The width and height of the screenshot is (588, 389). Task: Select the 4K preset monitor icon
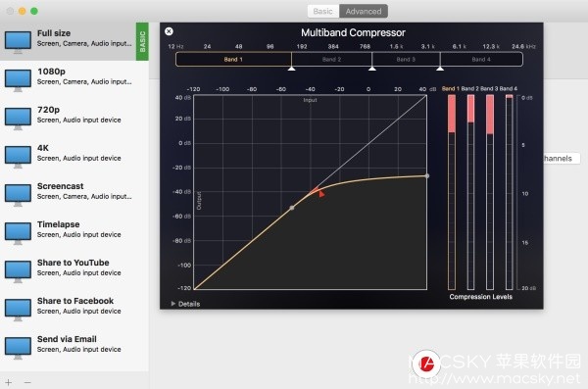(18, 157)
